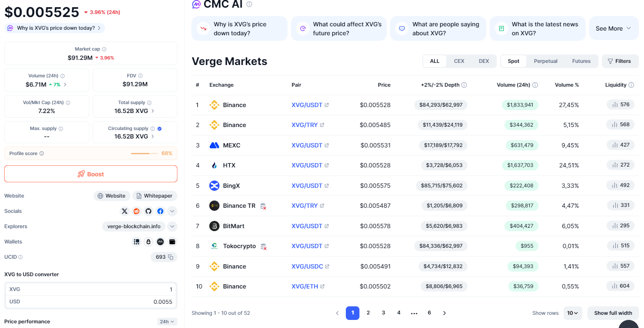The height and width of the screenshot is (328, 644).
Task: Open the Reddit social icon
Action: [137, 211]
